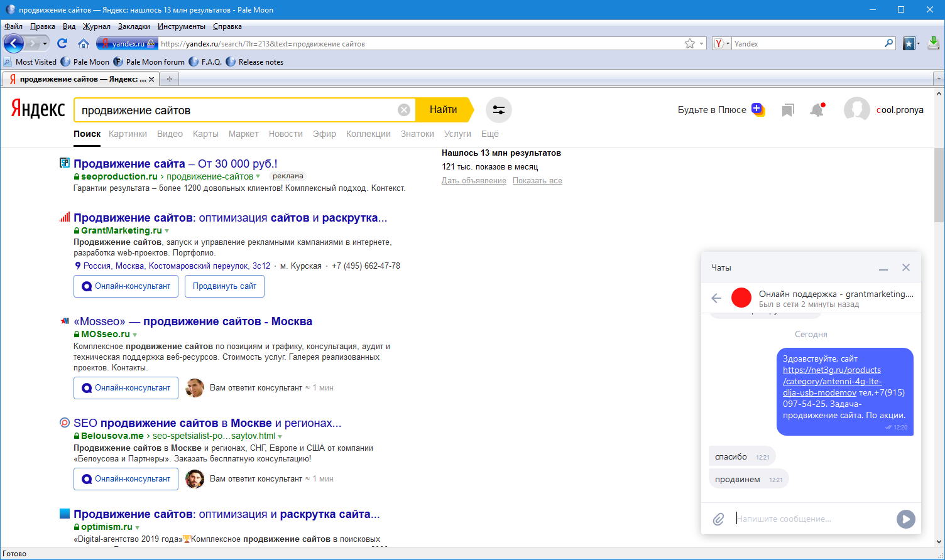
Task: Return to the chat list with back arrow
Action: pyautogui.click(x=716, y=298)
